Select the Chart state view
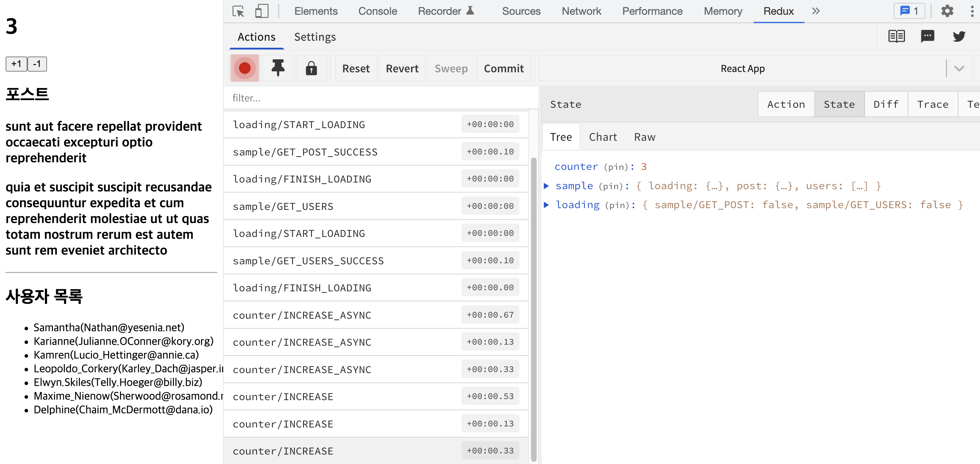 click(603, 137)
